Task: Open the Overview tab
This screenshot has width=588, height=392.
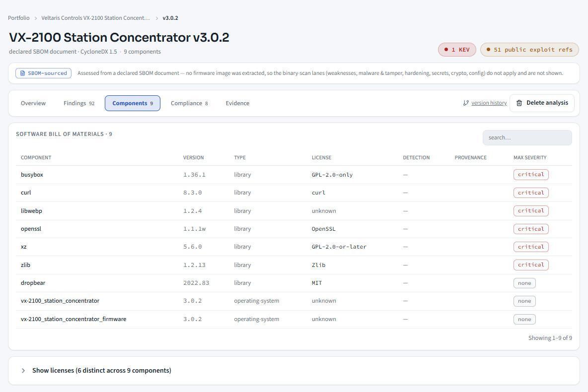Action: point(33,103)
